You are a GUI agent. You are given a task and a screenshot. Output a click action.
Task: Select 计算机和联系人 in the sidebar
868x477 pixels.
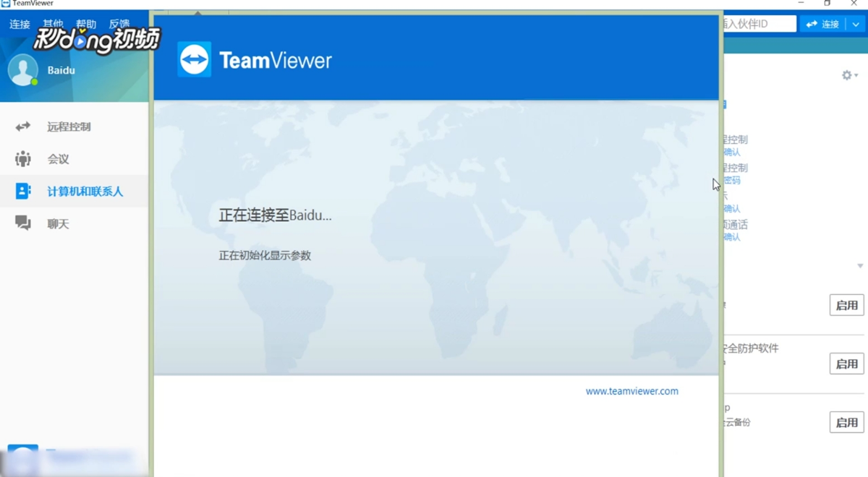coord(85,192)
